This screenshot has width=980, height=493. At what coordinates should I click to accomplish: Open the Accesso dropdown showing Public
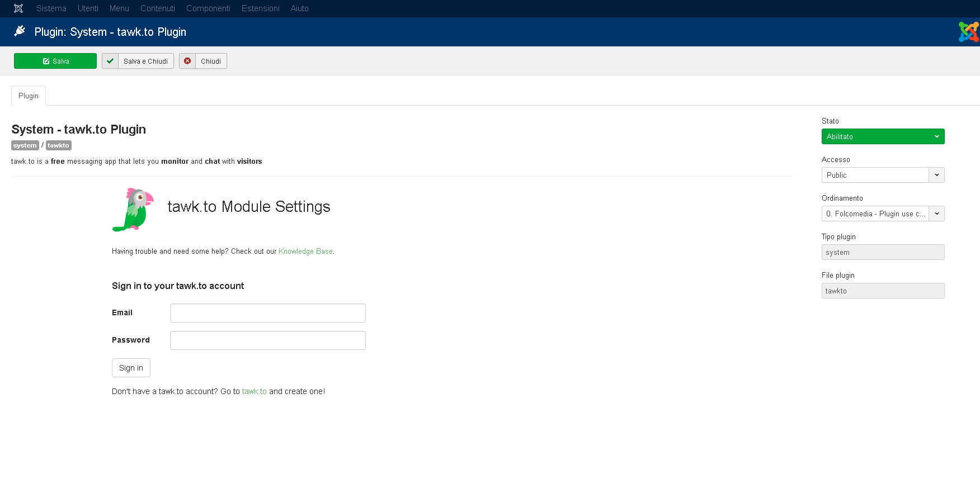[883, 175]
